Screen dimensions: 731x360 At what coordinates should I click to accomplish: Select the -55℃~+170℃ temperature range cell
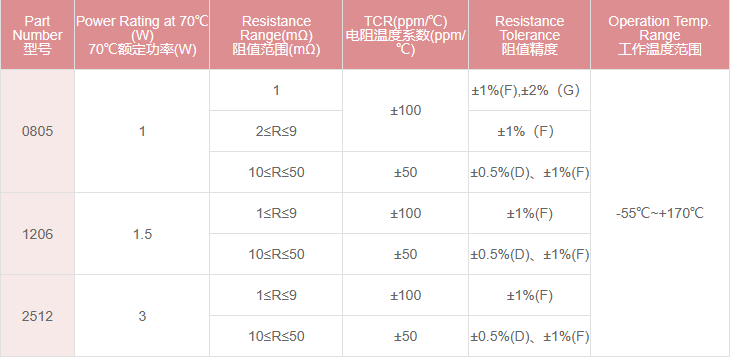click(660, 213)
